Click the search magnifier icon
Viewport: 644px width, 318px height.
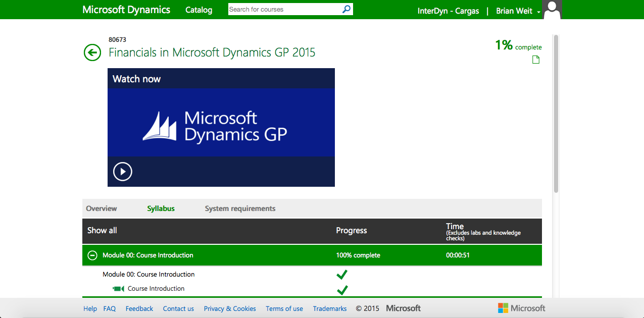click(x=346, y=9)
